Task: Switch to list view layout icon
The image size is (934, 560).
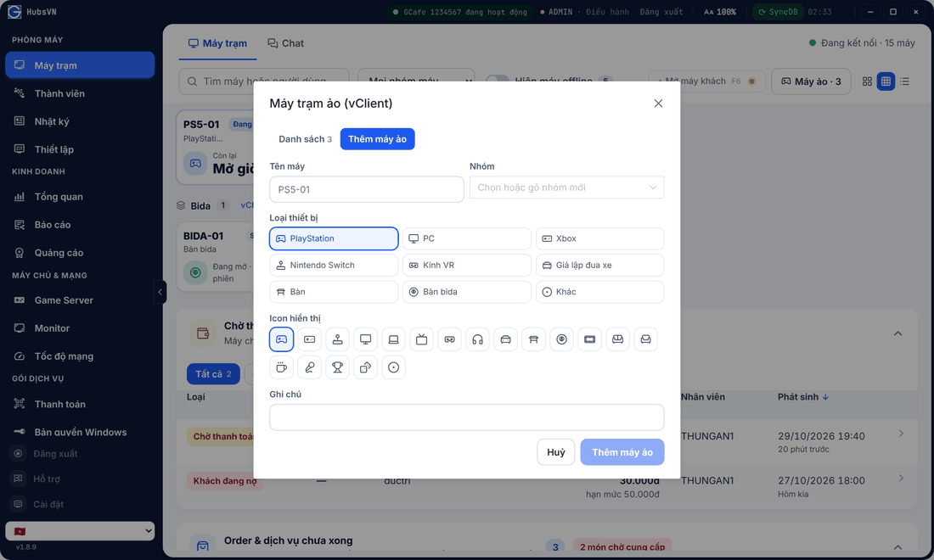Action: pos(905,81)
